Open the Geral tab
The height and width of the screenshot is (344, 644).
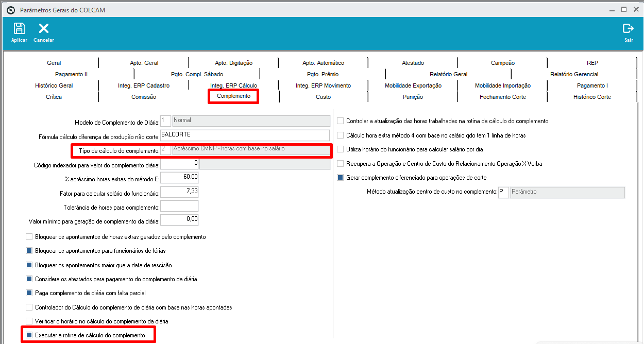point(54,63)
